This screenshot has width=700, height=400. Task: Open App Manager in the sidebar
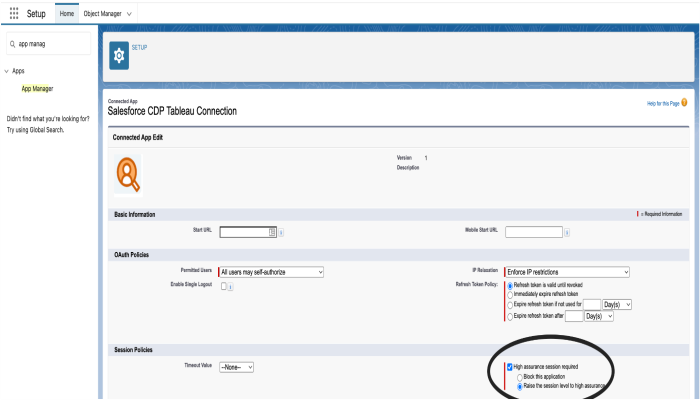38,88
